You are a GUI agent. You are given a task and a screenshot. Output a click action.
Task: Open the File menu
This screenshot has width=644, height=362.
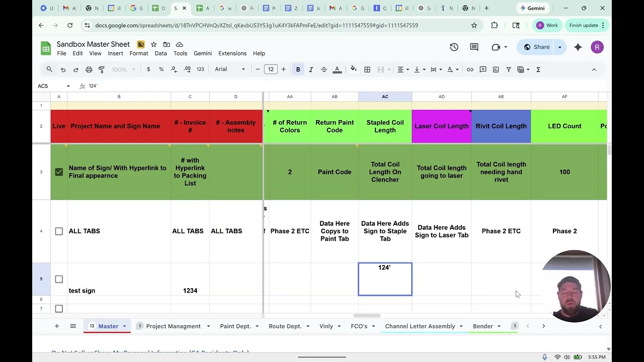click(x=61, y=53)
